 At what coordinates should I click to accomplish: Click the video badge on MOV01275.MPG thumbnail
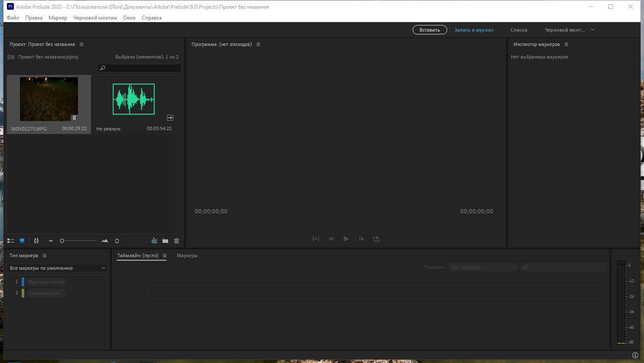point(74,118)
